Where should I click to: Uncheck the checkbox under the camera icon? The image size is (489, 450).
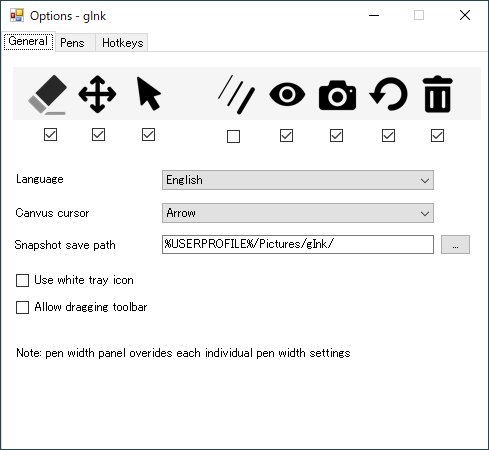pos(336,136)
